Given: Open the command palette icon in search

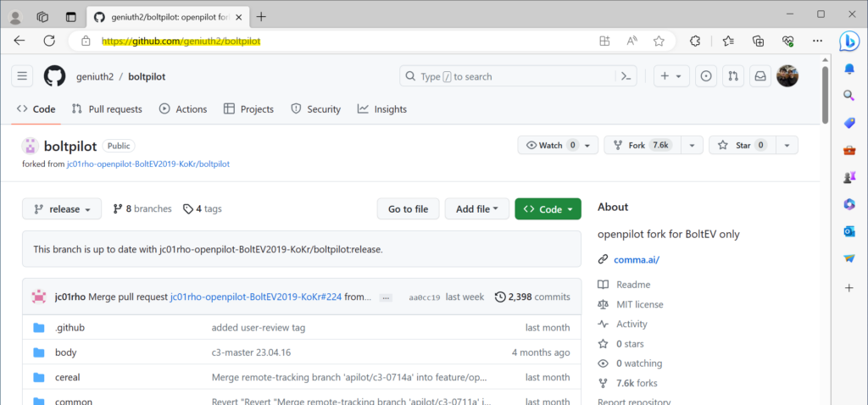Looking at the screenshot, I should tap(626, 76).
